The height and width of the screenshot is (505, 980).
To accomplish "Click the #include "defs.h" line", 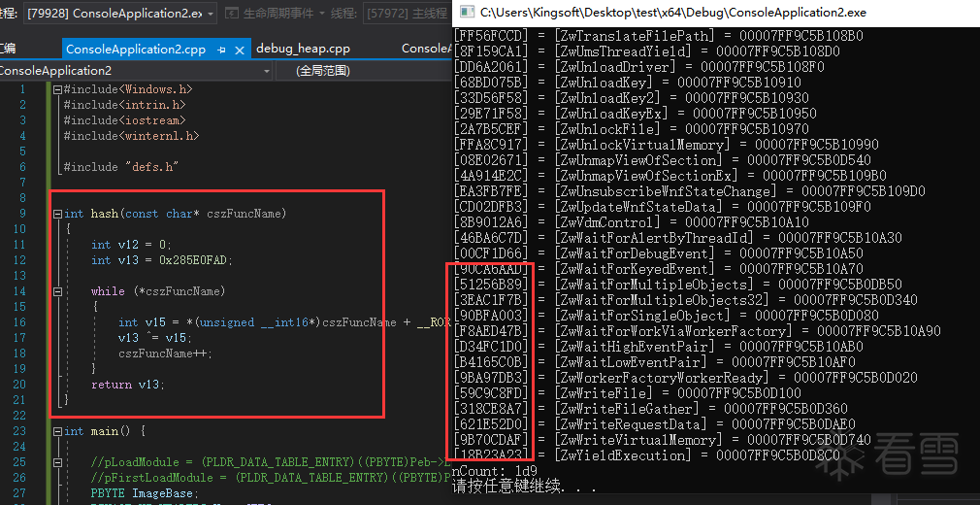I will pos(121,167).
